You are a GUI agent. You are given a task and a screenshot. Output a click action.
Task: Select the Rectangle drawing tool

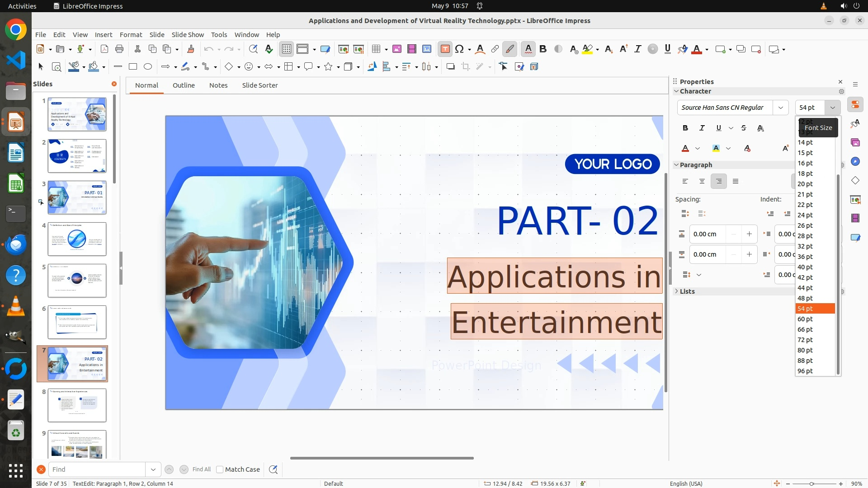tap(133, 67)
